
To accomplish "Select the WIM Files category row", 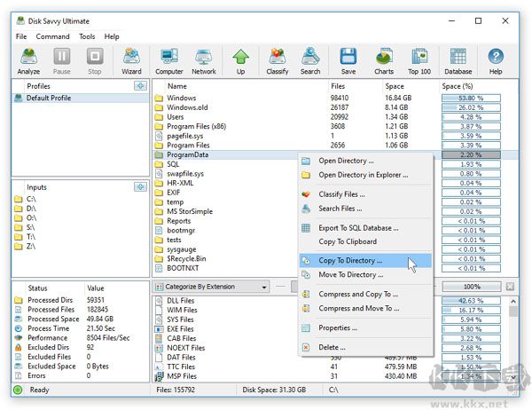I will [225, 310].
